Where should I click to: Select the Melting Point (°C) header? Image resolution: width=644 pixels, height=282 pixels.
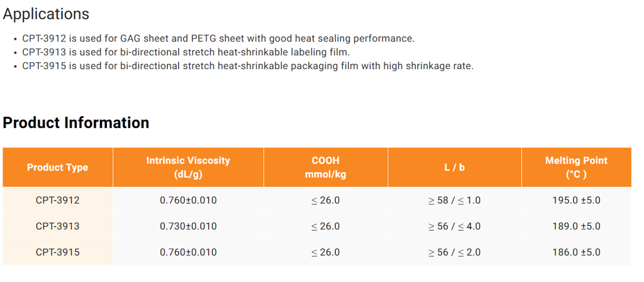pos(577,167)
